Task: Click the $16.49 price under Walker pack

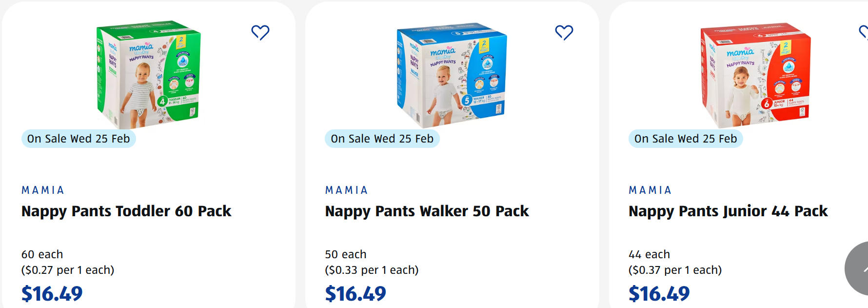Action: point(355,294)
